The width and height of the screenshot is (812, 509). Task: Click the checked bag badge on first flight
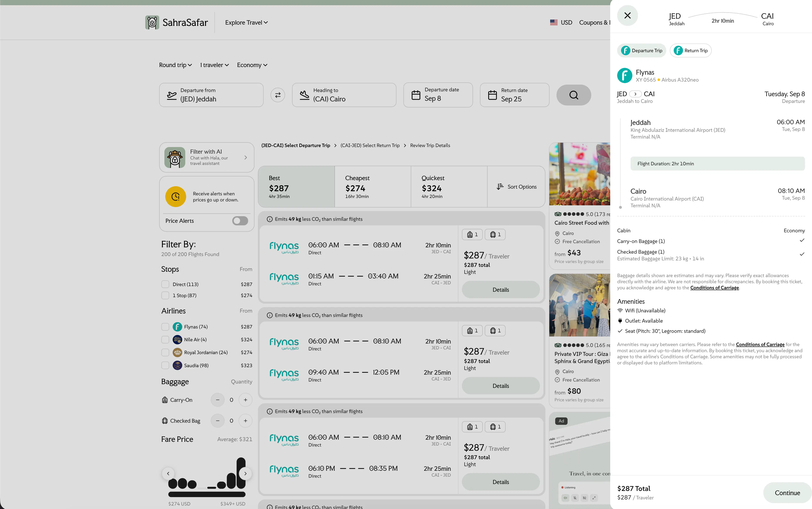coord(495,235)
